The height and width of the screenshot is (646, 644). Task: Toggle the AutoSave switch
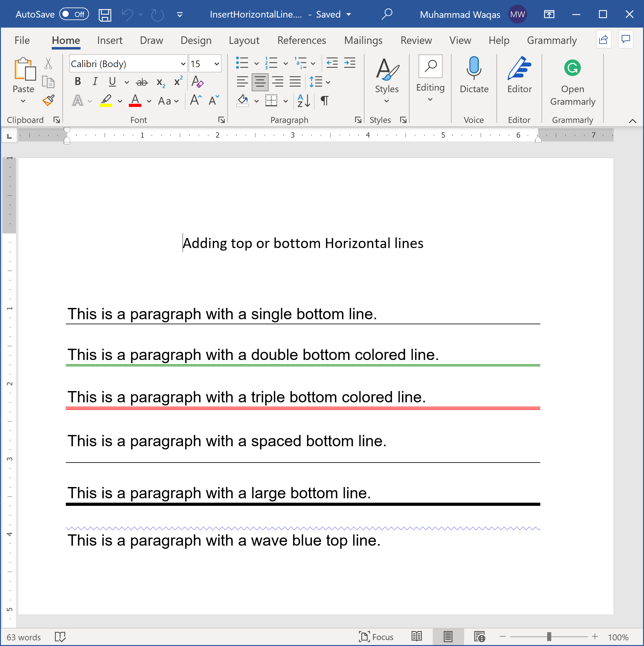pyautogui.click(x=74, y=14)
